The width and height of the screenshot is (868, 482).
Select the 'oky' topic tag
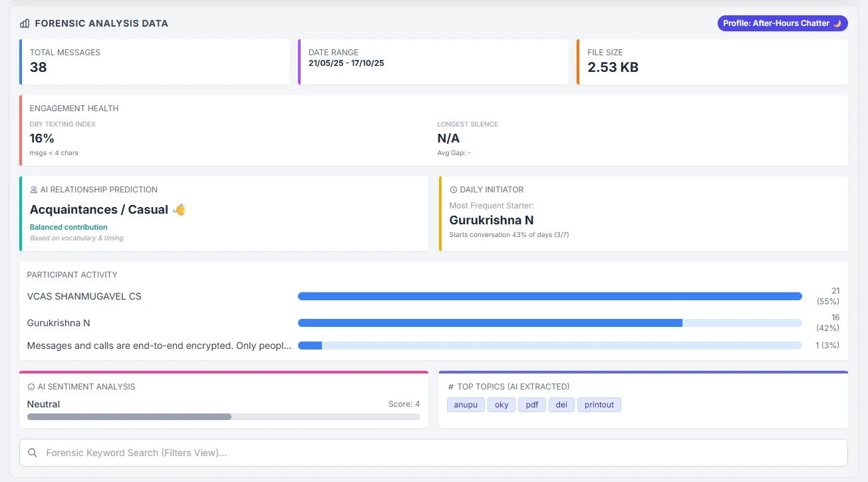pyautogui.click(x=502, y=405)
